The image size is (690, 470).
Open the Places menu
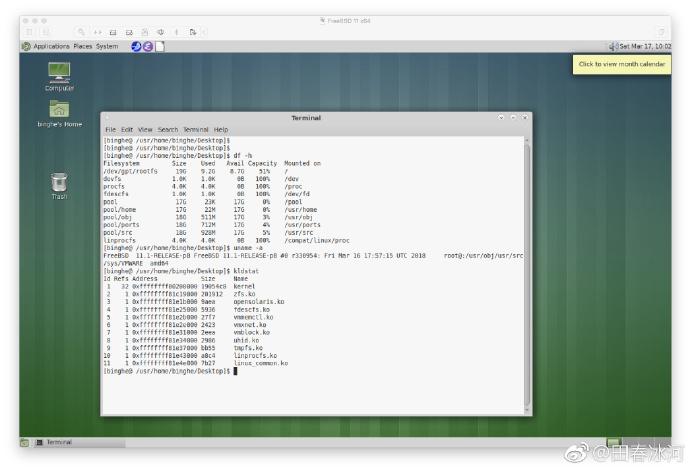pyautogui.click(x=83, y=46)
